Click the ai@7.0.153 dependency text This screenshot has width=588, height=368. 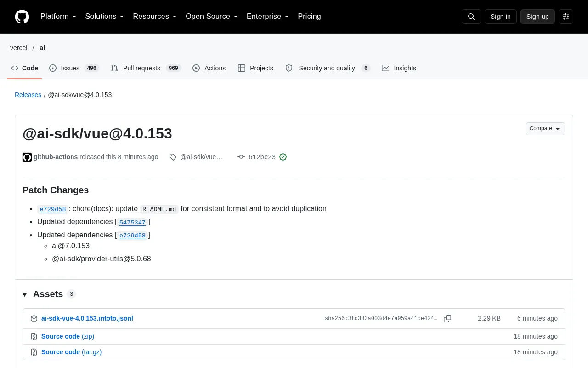71,246
